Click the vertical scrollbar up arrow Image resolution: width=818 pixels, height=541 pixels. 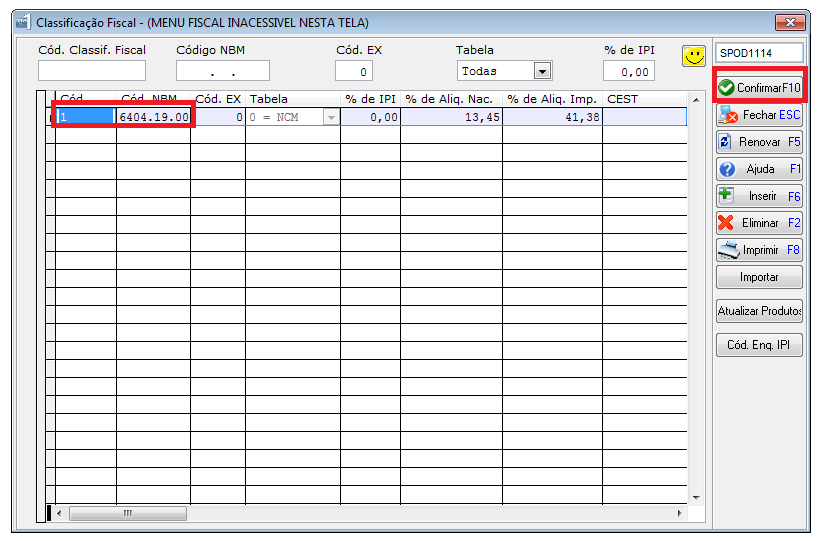click(696, 99)
